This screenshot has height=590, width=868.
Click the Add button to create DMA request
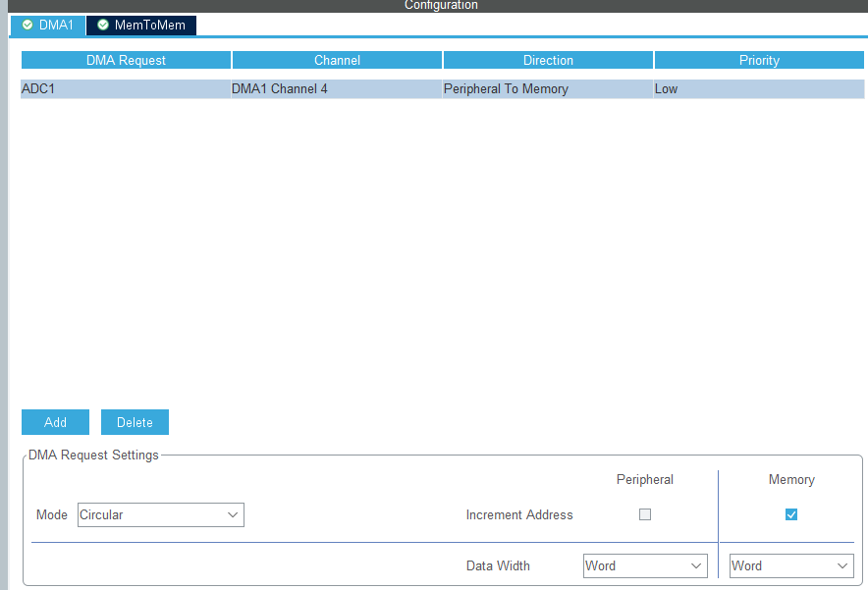pos(55,421)
